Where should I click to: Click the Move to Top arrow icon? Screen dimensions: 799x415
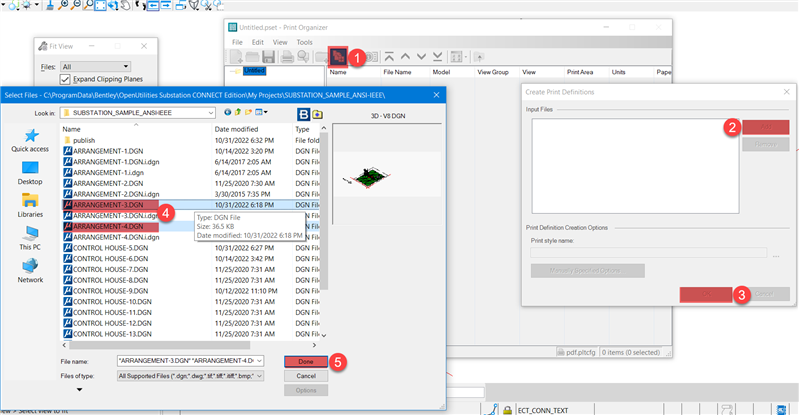click(x=389, y=57)
